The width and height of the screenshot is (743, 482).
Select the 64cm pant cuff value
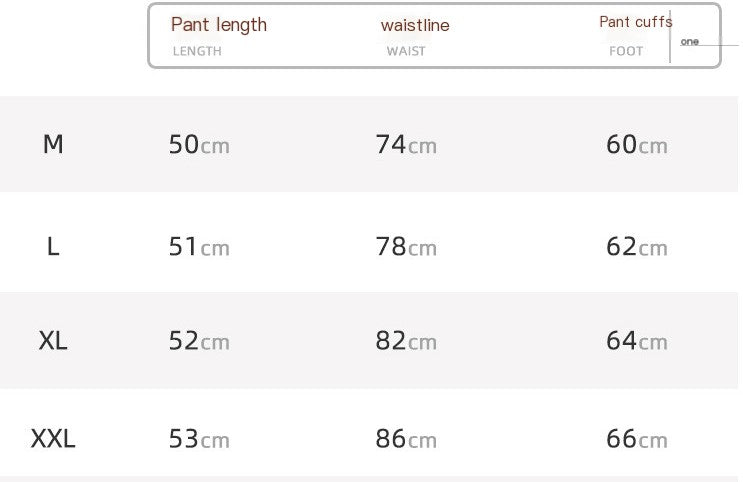click(637, 341)
